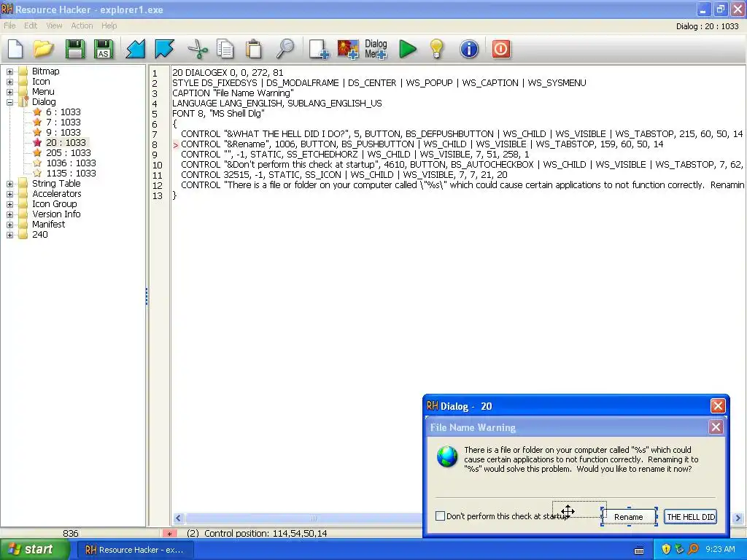Expand the String Table node

pos(9,184)
